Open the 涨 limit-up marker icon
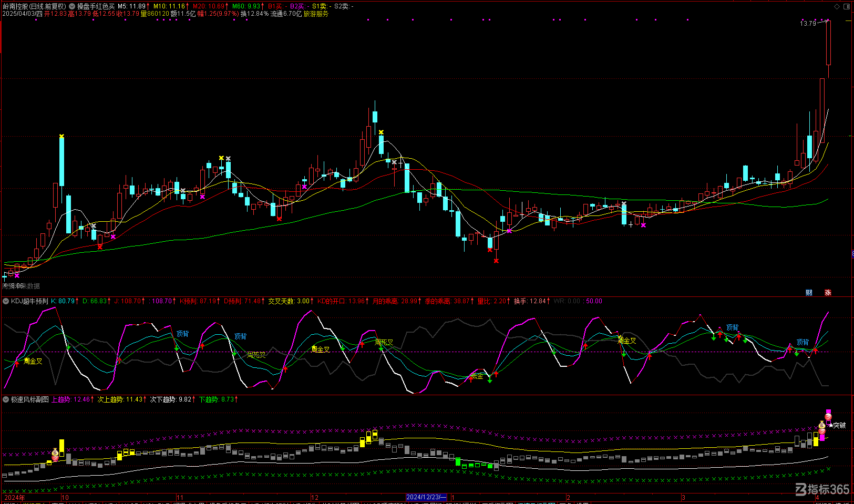The image size is (854, 504). click(828, 293)
